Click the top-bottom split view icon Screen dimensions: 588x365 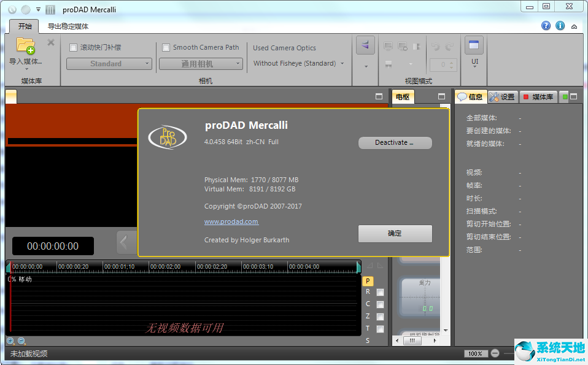(389, 64)
